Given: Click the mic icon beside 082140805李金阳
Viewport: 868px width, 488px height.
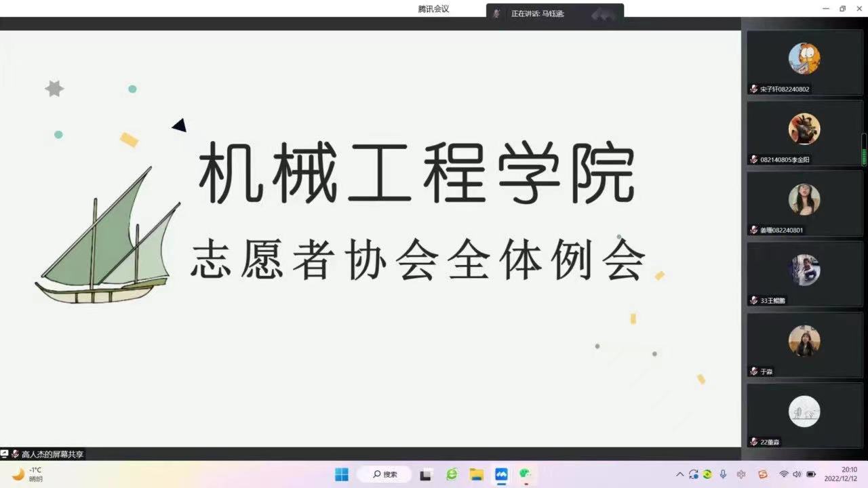Looking at the screenshot, I should pyautogui.click(x=753, y=159).
